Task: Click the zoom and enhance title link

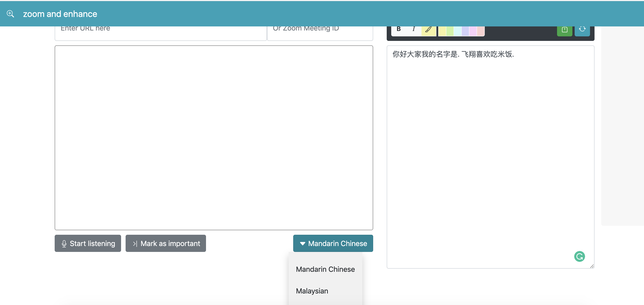Action: 60,14
